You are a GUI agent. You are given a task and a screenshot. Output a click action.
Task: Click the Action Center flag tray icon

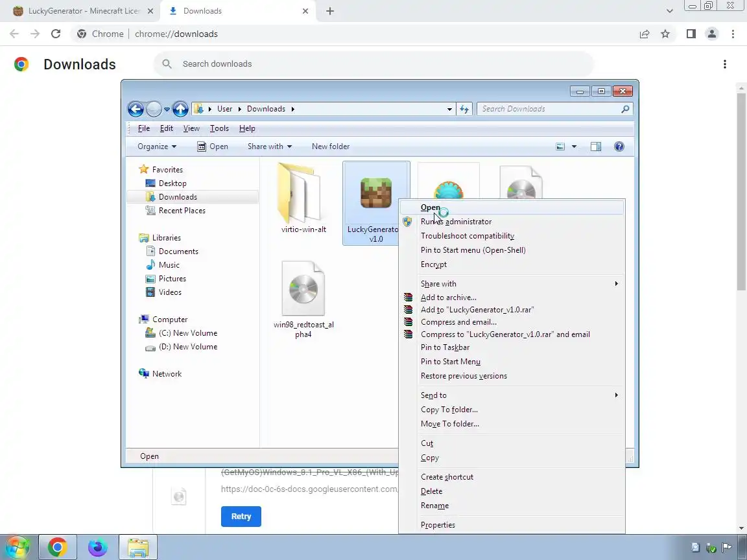(x=727, y=548)
